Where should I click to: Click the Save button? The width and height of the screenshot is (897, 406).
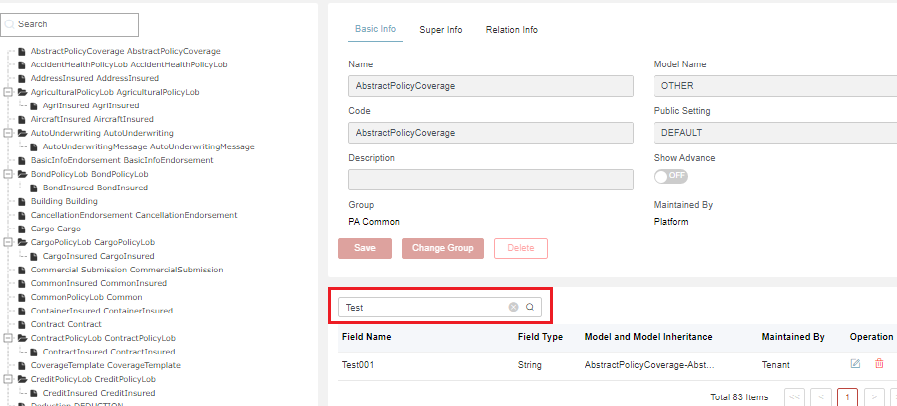[365, 248]
